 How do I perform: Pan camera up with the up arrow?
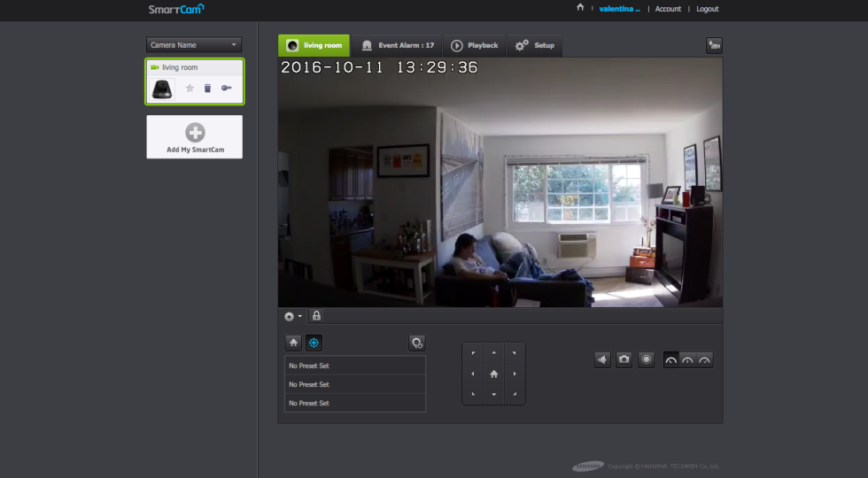(x=493, y=353)
